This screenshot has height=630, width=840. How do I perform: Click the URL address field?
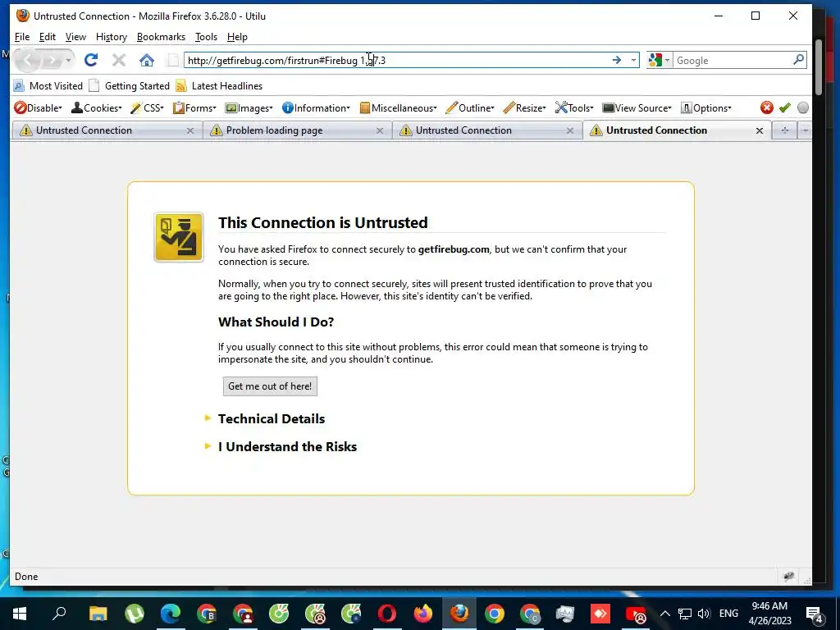[x=396, y=60]
